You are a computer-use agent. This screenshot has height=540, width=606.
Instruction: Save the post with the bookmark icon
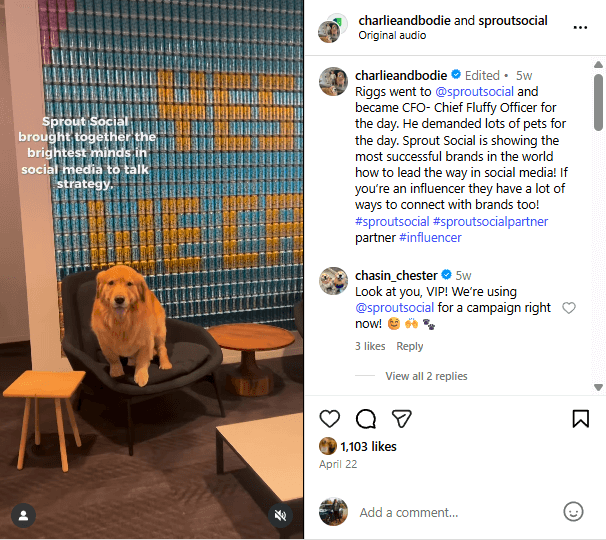pos(580,419)
